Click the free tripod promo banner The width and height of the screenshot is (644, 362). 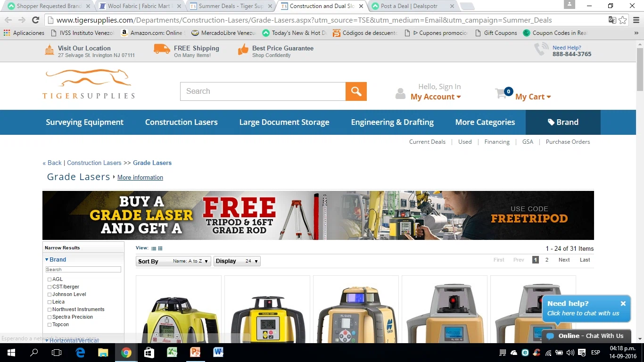(318, 215)
